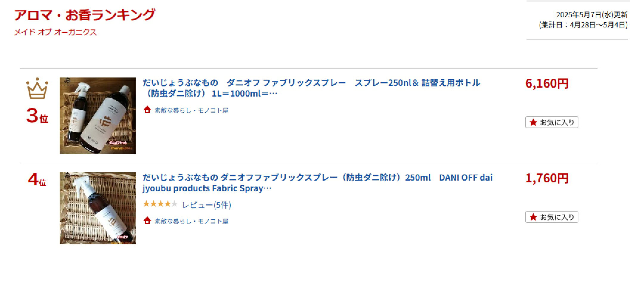The width and height of the screenshot is (644, 298).
Task: Click the アロマ・お香ランキング heading
Action: tap(85, 15)
